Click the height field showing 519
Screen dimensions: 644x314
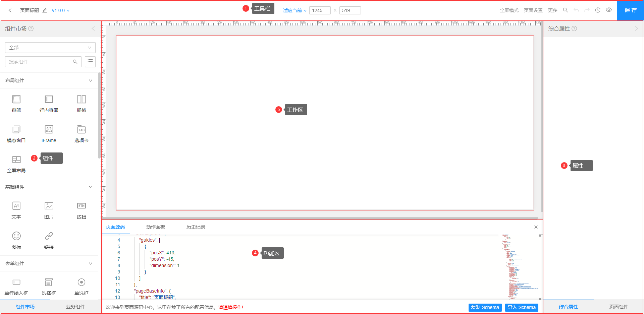[x=350, y=10]
